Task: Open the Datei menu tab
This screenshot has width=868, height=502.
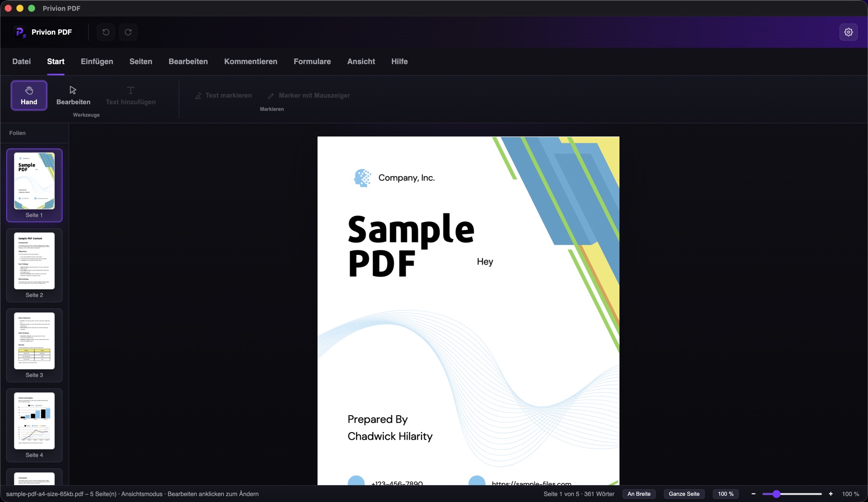Action: click(22, 62)
